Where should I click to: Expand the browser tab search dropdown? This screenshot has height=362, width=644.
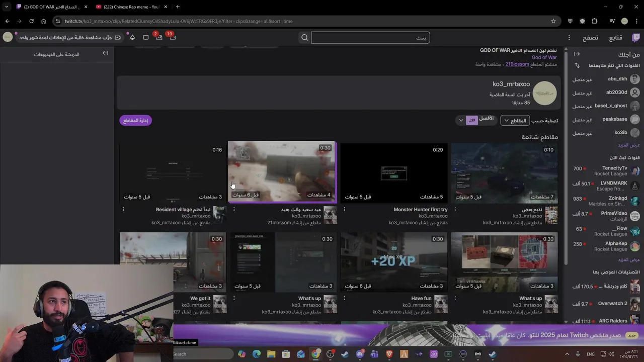click(x=7, y=7)
